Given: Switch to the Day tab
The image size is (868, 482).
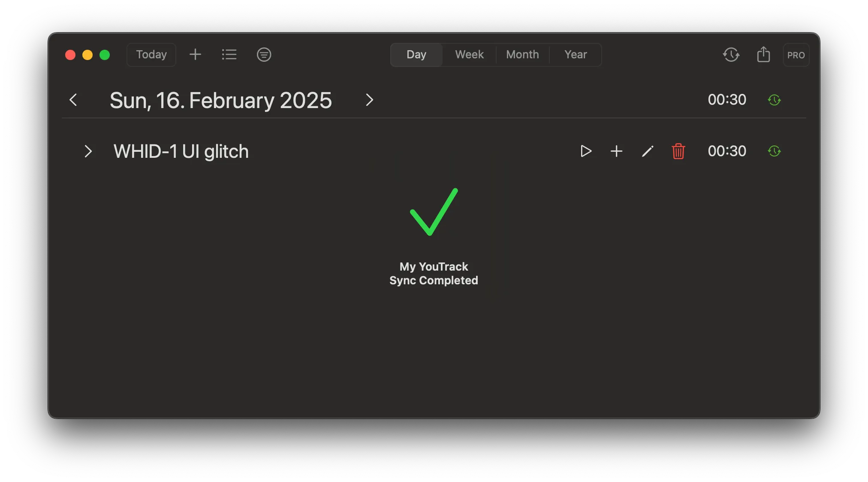Looking at the screenshot, I should click(x=416, y=54).
